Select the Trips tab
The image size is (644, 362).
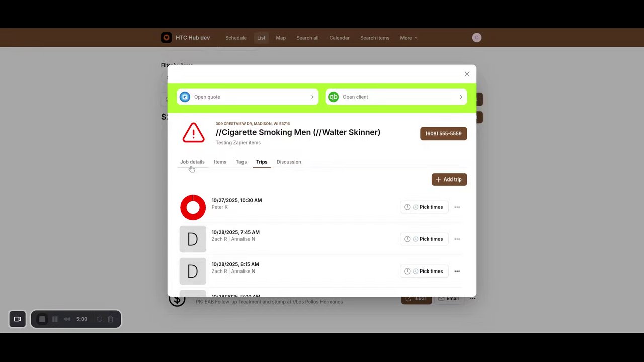[x=262, y=162]
